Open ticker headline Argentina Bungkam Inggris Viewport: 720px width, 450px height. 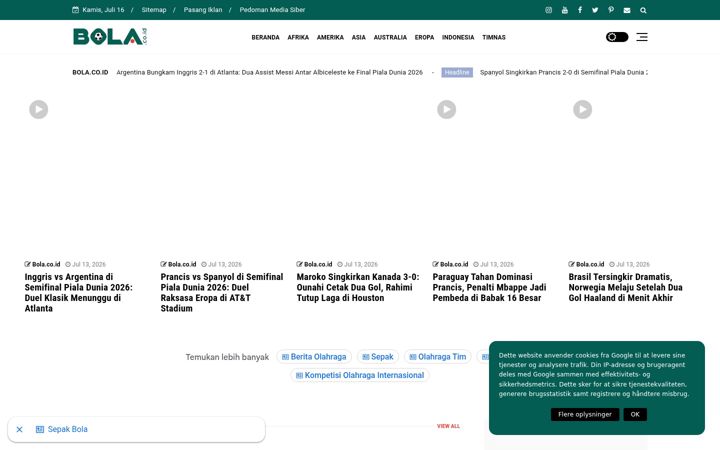tap(270, 73)
